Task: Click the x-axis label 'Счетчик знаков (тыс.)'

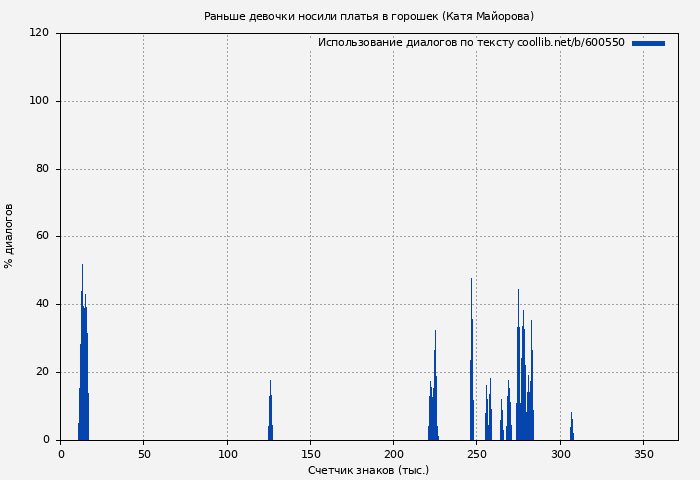Action: 368,470
